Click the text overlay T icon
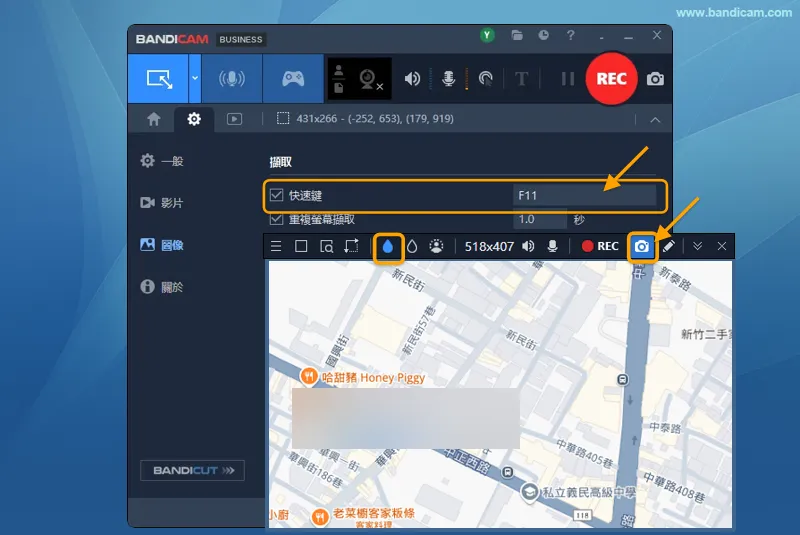This screenshot has width=800, height=535. point(521,79)
